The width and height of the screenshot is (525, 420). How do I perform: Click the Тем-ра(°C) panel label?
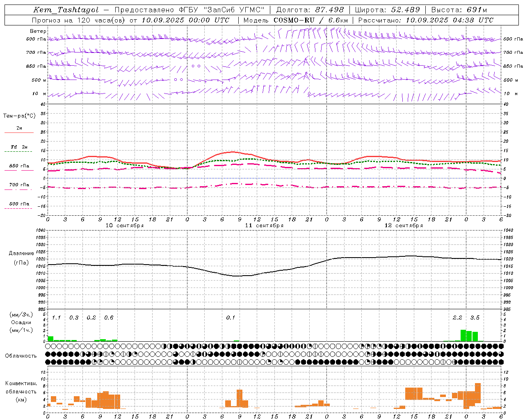coord(19,116)
